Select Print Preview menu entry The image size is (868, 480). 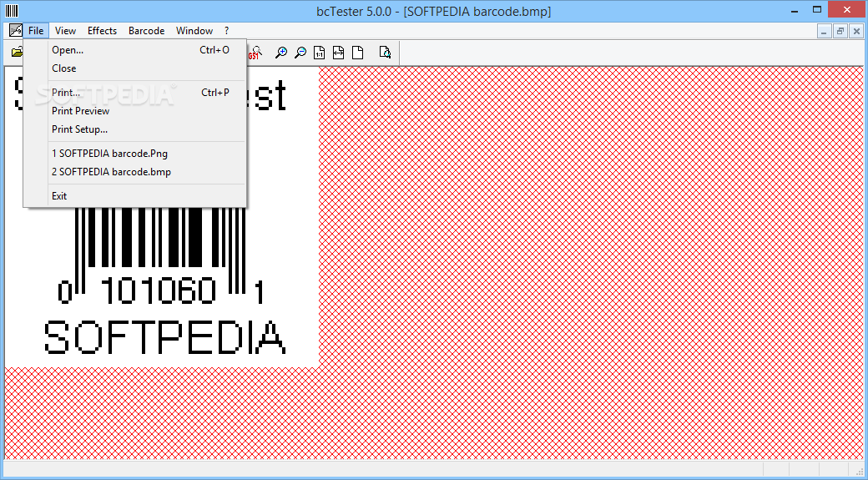pyautogui.click(x=134, y=111)
